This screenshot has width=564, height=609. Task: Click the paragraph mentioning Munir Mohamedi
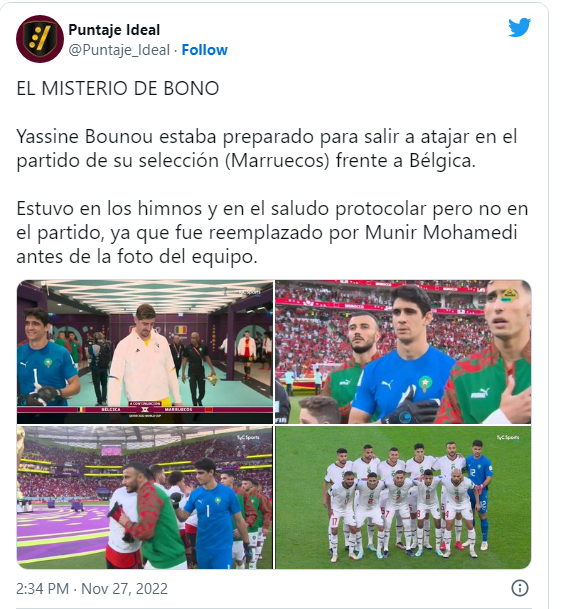pyautogui.click(x=272, y=232)
